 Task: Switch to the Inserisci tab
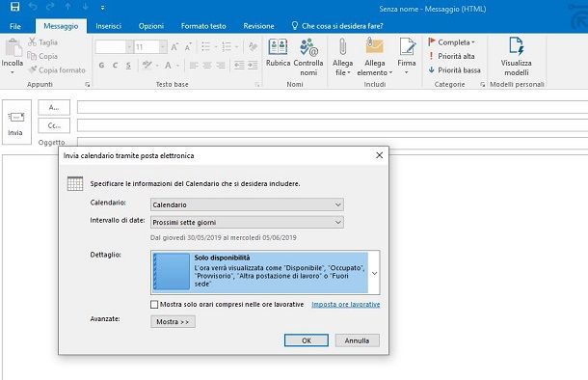(x=108, y=26)
